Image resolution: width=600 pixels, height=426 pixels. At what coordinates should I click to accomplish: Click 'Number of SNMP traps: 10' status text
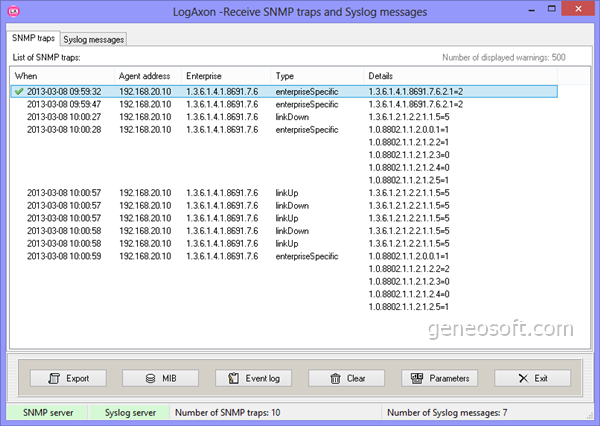tap(228, 413)
